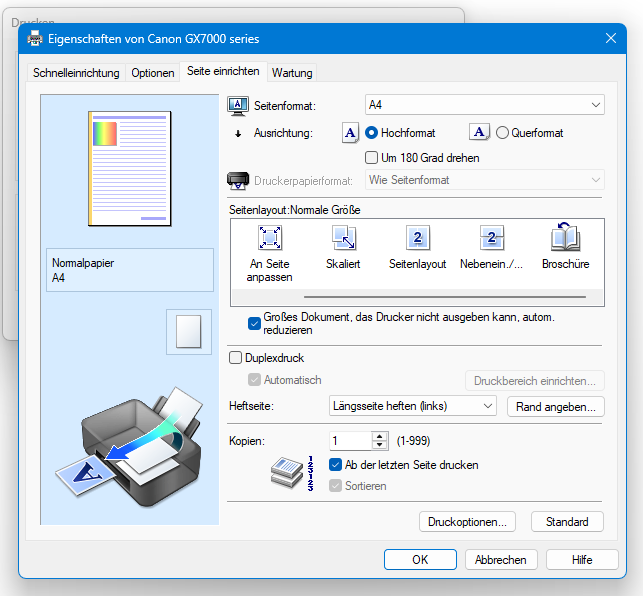Open the Seitenformat A4 dropdown
Viewport: 643px width, 596px height.
pos(485,105)
